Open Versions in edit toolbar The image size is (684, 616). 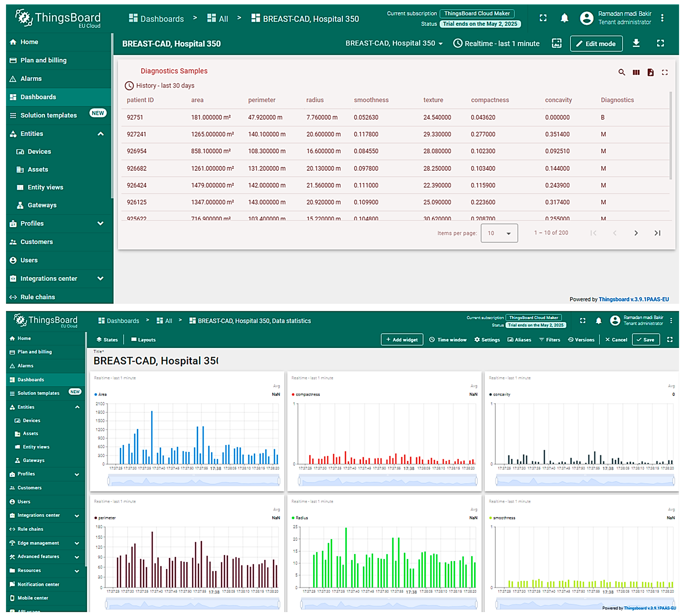pos(581,339)
